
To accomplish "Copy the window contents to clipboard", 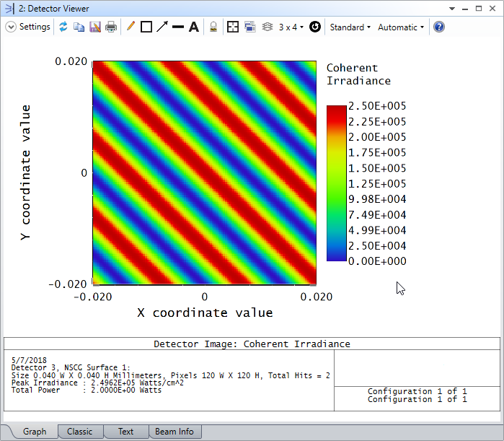I will pyautogui.click(x=79, y=27).
